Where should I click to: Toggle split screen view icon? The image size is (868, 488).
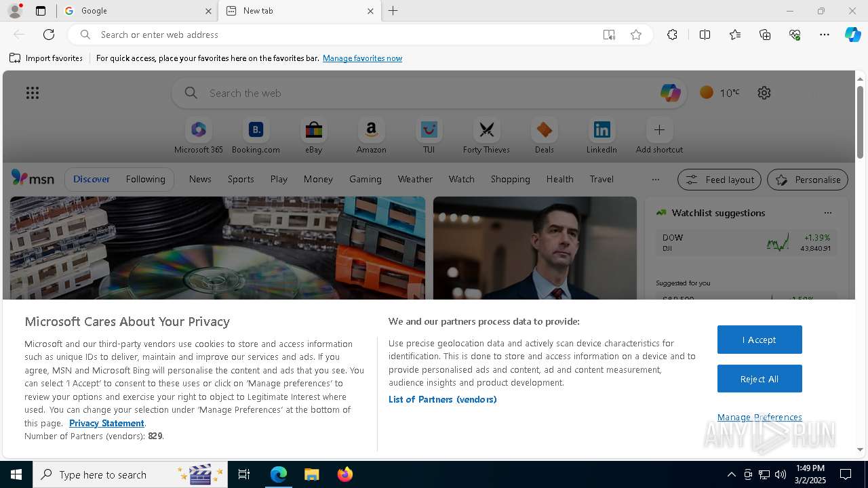tap(705, 35)
